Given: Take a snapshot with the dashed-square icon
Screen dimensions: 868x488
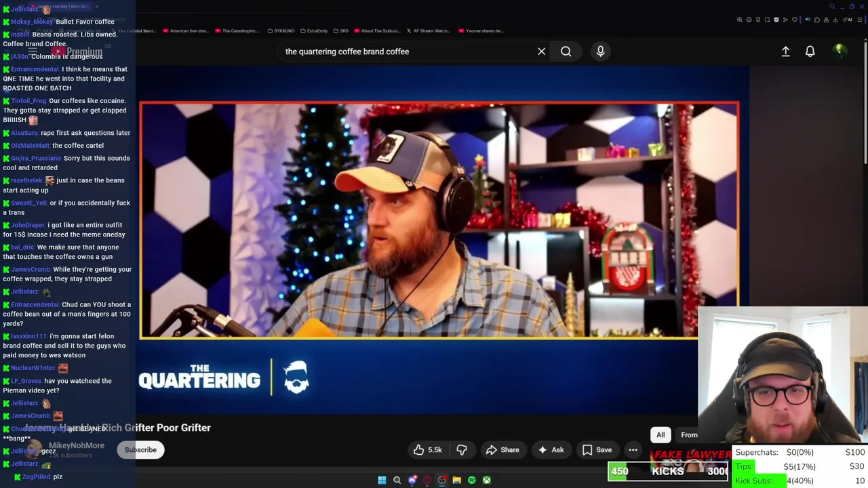Looking at the screenshot, I should coord(767,20).
